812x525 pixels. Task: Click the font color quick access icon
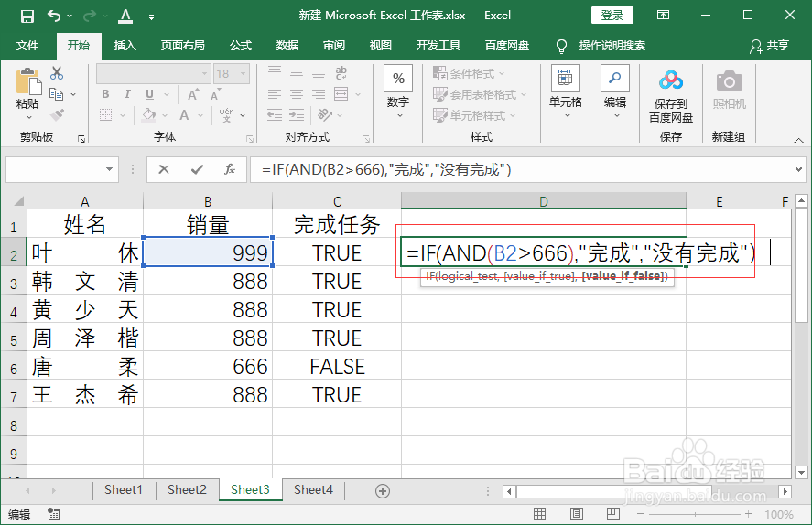pyautogui.click(x=125, y=16)
